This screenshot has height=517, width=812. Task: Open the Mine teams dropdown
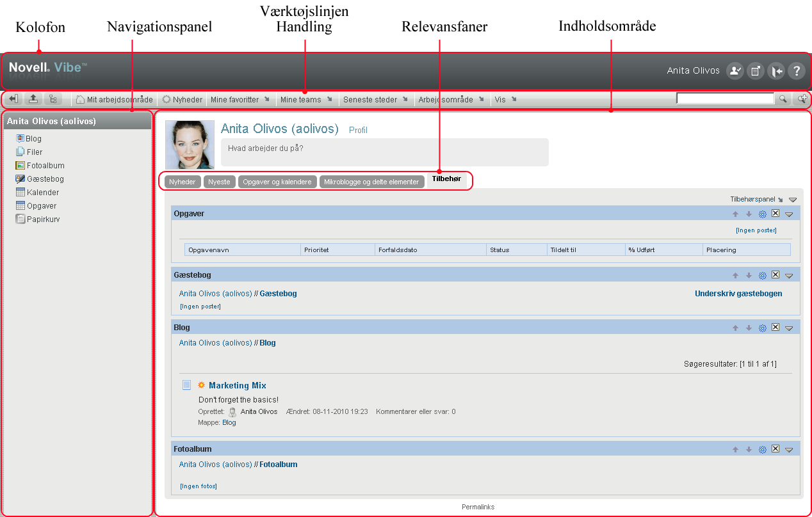(x=306, y=100)
